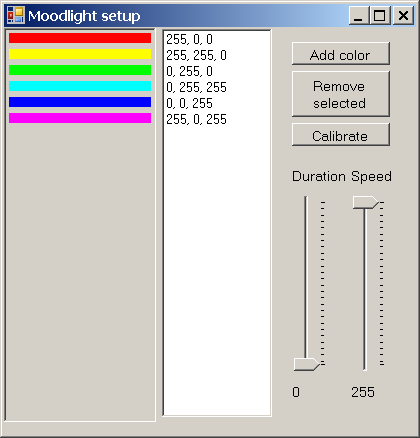Image resolution: width=420 pixels, height=438 pixels.
Task: Select the cyan color bar
Action: (80, 86)
